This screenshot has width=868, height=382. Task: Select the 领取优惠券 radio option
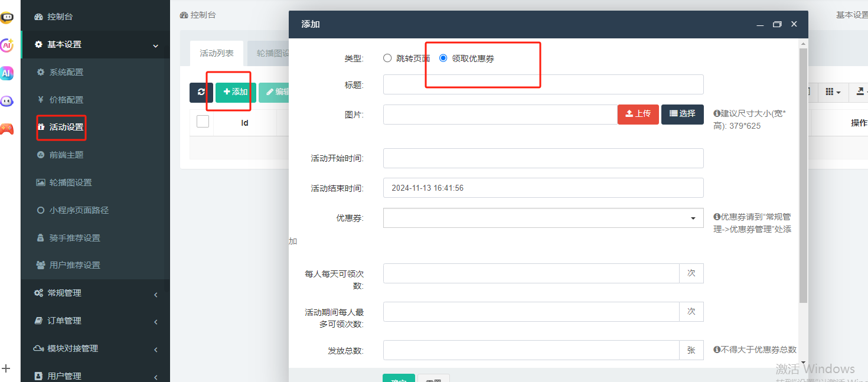[443, 58]
